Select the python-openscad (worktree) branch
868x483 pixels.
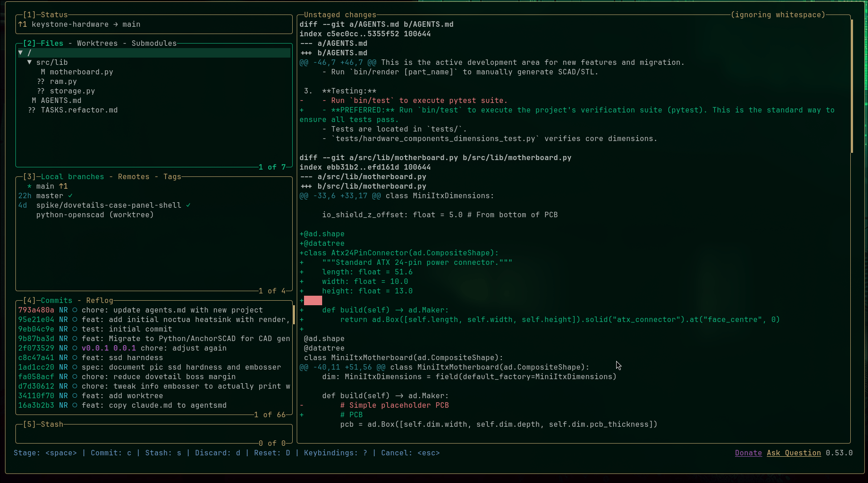pyautogui.click(x=95, y=215)
